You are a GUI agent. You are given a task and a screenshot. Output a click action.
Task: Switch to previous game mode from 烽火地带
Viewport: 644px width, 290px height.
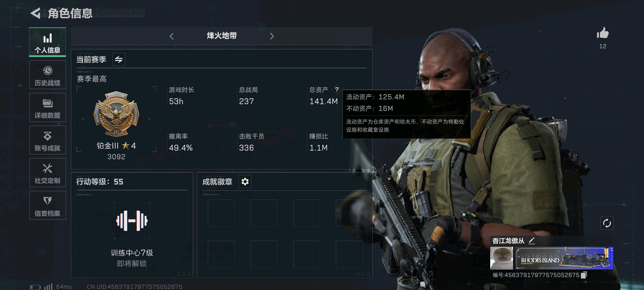[172, 36]
